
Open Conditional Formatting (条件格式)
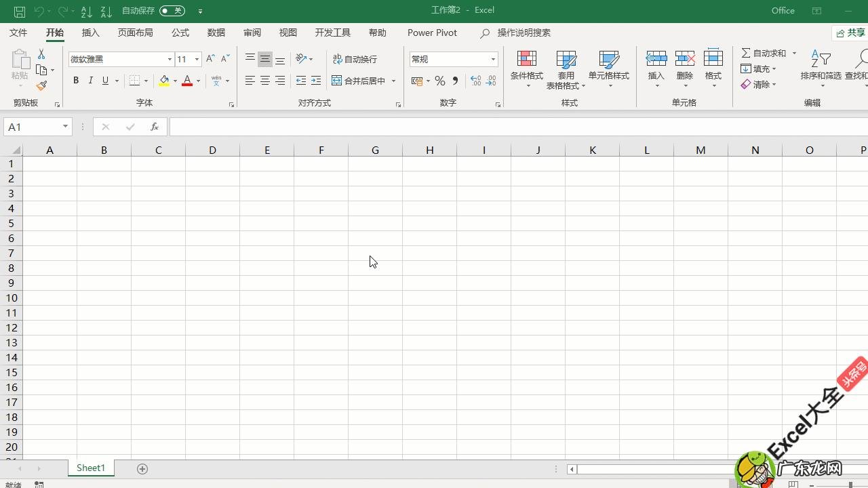tap(526, 69)
